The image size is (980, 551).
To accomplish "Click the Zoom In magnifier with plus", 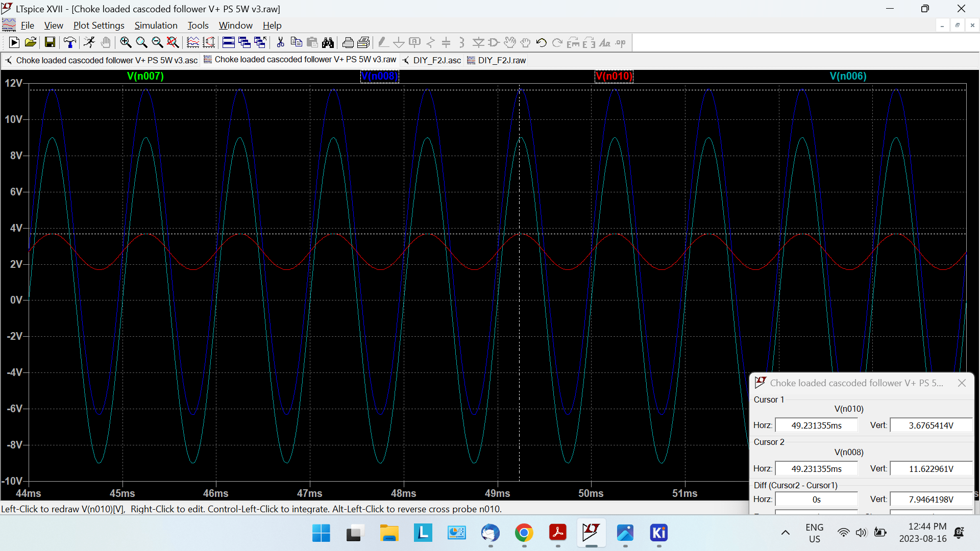I will pos(126,43).
